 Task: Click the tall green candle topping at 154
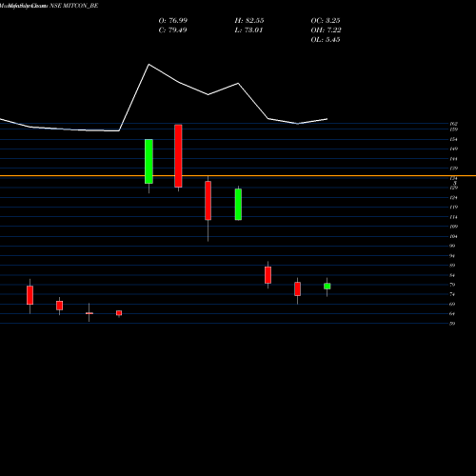coord(149,161)
